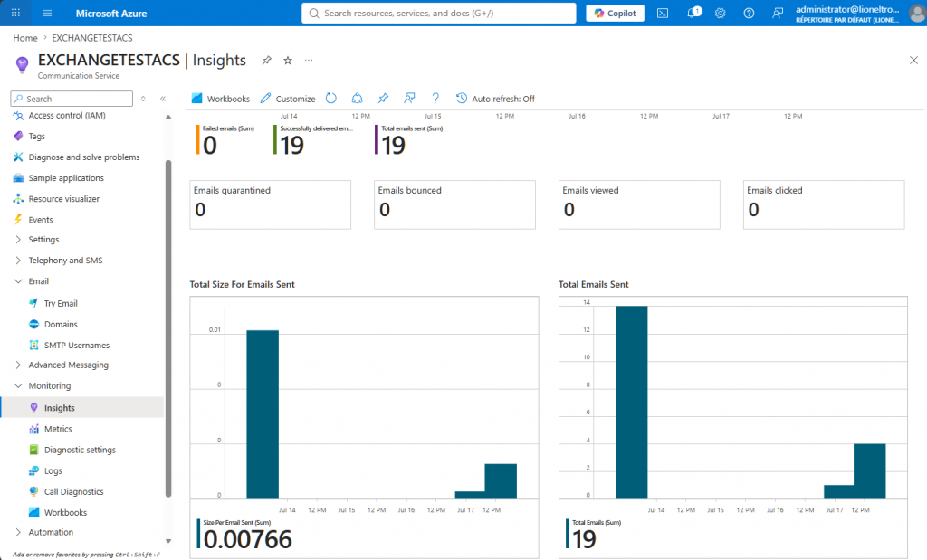Open the help question mark in header
This screenshot has height=560, width=927.
[749, 13]
